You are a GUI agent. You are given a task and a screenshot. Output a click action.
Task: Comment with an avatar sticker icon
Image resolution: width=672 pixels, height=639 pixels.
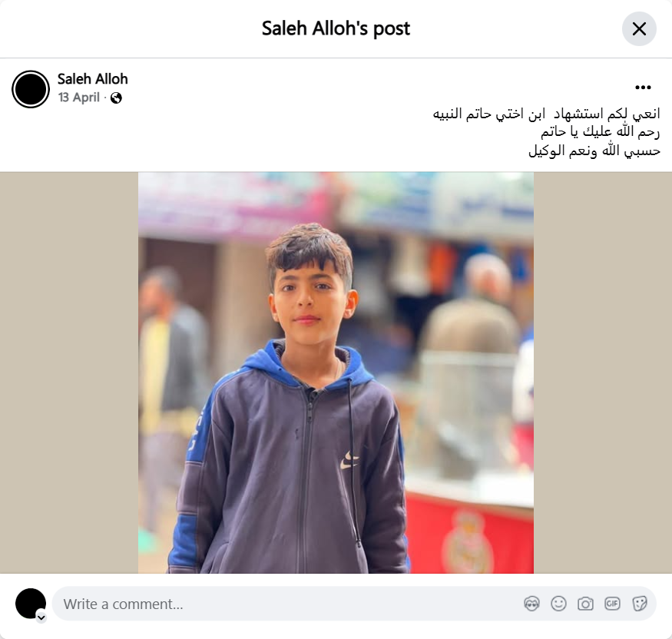coord(532,604)
